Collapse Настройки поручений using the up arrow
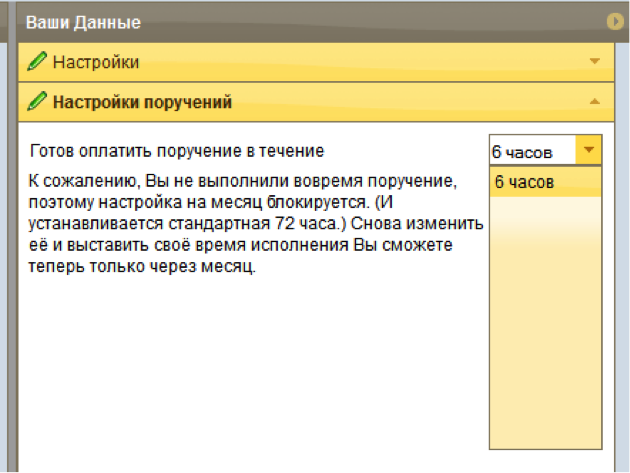630x473 pixels. 595,102
